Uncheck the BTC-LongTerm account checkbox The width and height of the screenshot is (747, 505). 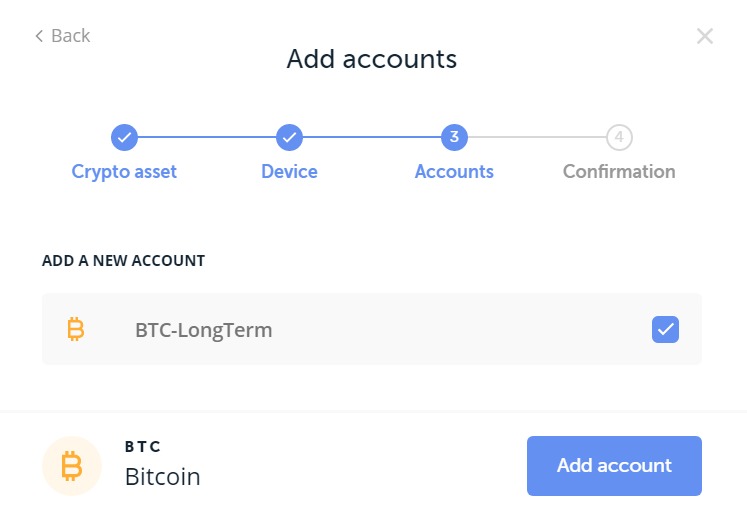pos(665,329)
